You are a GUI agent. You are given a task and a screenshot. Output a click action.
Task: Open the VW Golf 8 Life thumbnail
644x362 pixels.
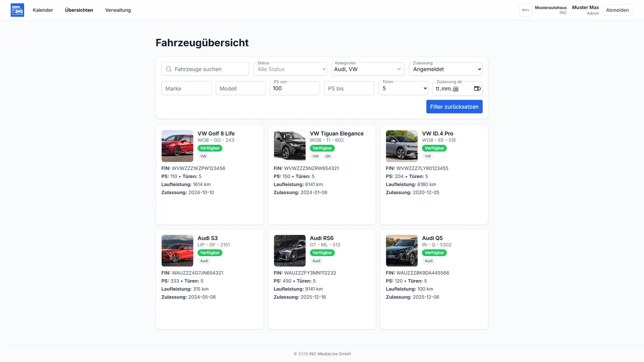[178, 146]
